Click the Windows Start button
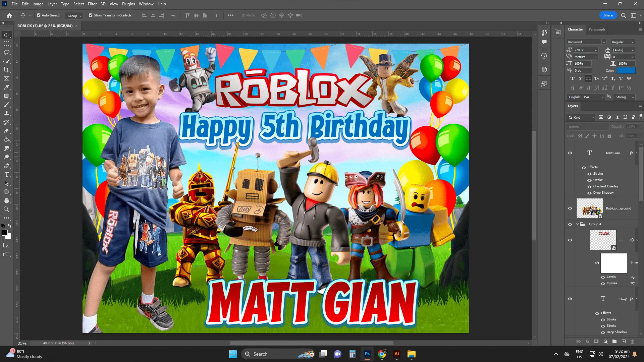 coord(233,354)
